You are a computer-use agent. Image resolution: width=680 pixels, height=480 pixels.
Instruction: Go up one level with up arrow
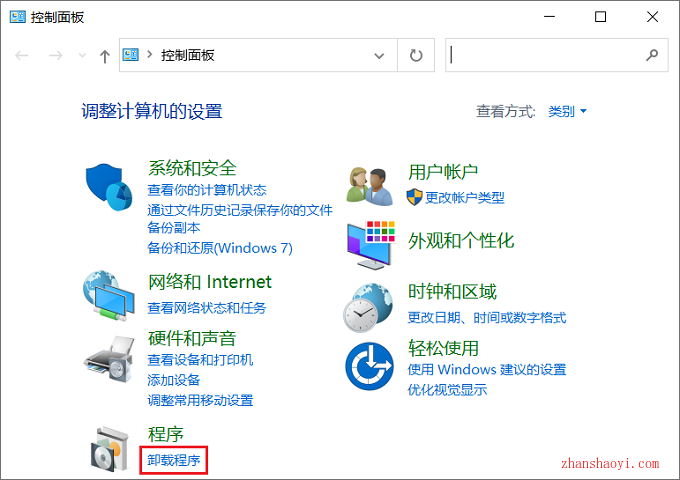(105, 56)
